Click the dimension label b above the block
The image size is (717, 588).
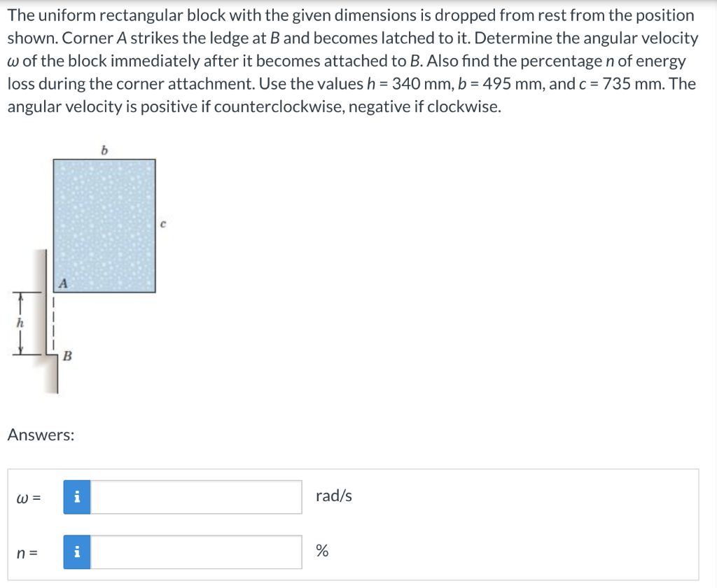tap(103, 150)
